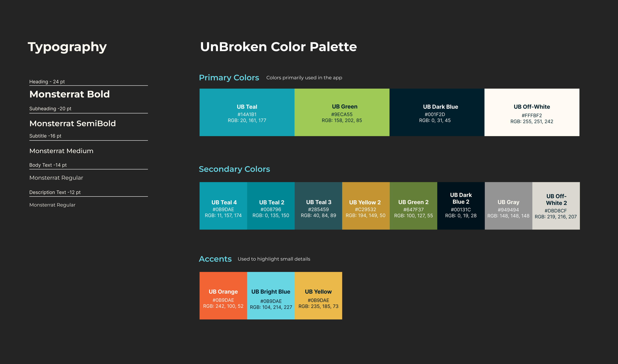
Task: Pick the UB Dark Blue primary swatch
Action: tap(437, 112)
